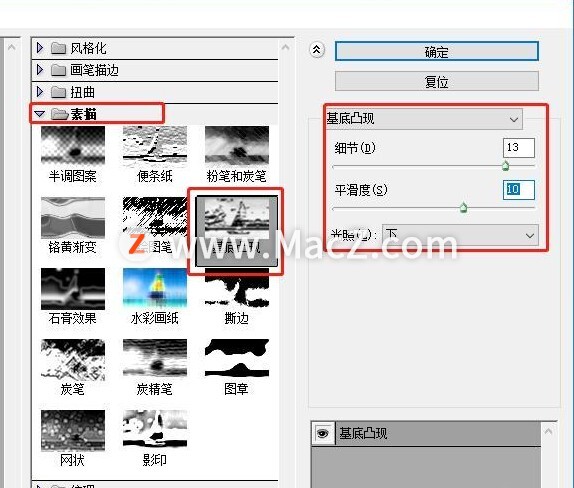Select the 基底凸现 effect layer row
Image resolution: width=574 pixels, height=488 pixels.
click(426, 433)
